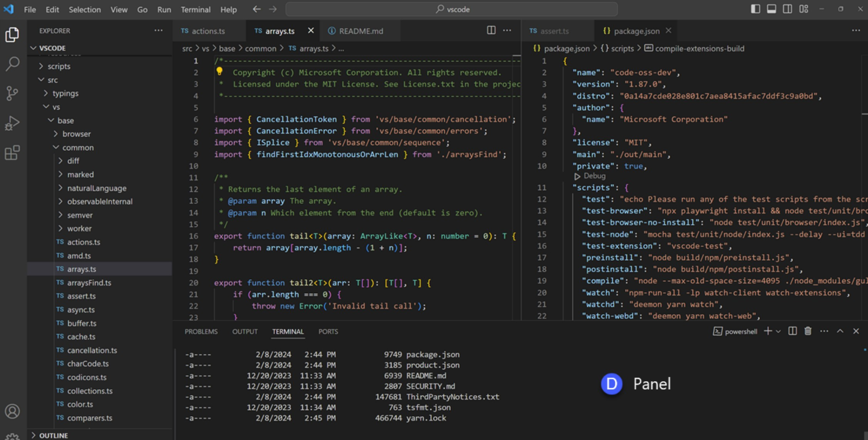
Task: Open more actions for left editor group
Action: [x=507, y=30]
